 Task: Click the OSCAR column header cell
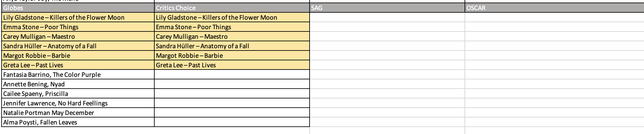554,8
